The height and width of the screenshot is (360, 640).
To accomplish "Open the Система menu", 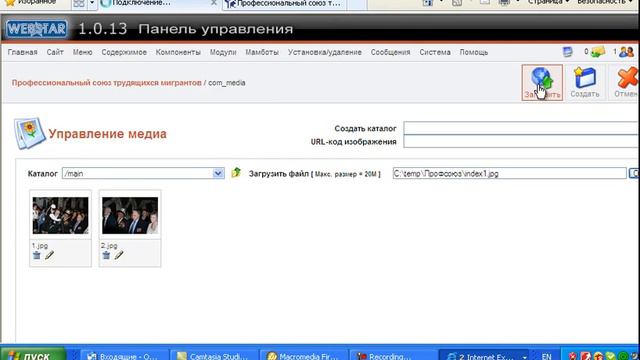I will (x=435, y=52).
